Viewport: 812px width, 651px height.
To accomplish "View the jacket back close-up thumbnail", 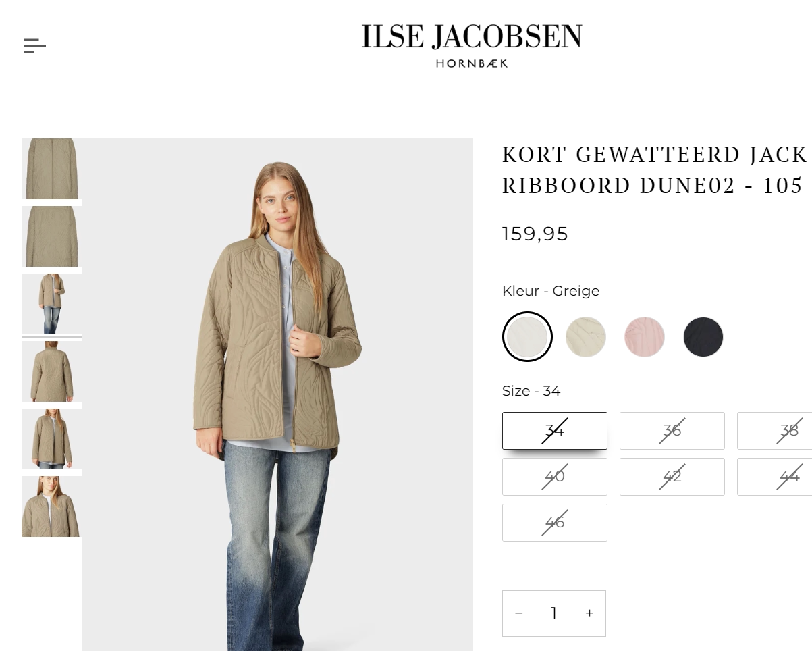I will 52,236.
